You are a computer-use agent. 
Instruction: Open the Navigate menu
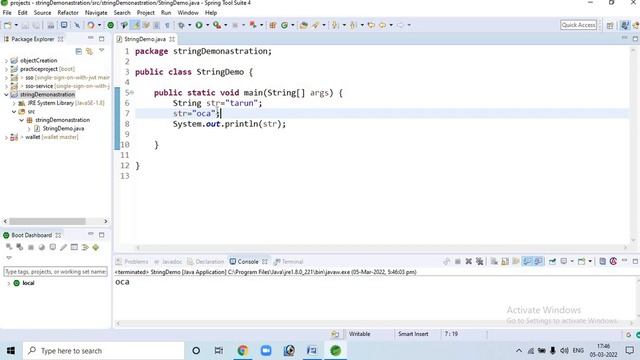point(96,13)
